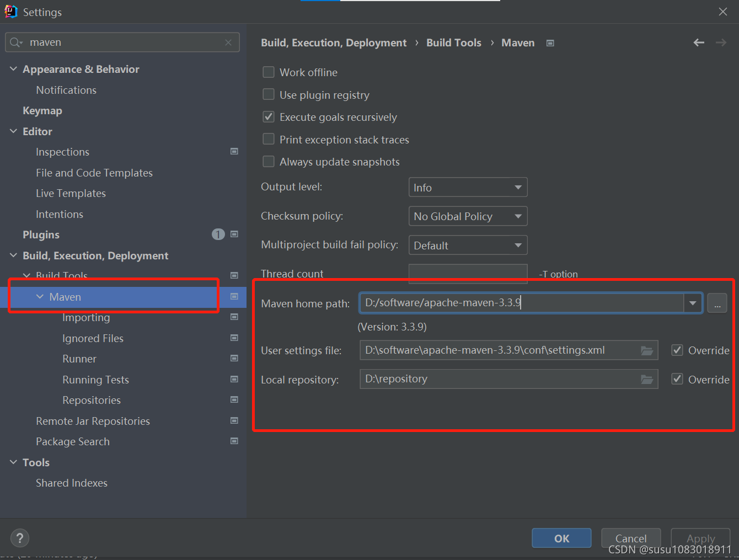Click the project icon on Ignored Files row
Image resolution: width=739 pixels, height=560 pixels.
(234, 338)
